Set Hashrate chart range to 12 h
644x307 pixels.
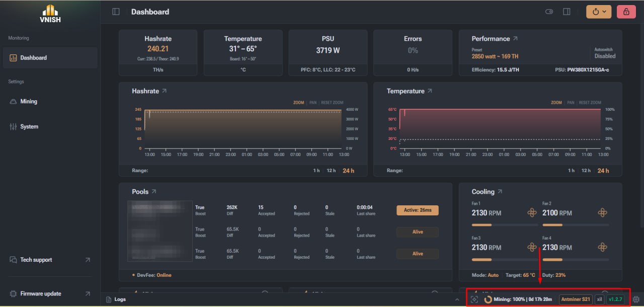coord(332,171)
